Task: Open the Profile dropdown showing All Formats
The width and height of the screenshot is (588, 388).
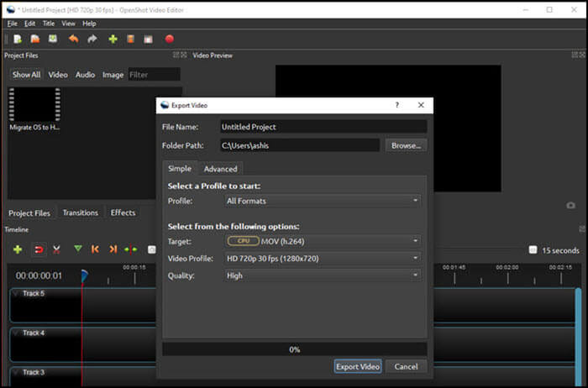Action: coord(323,201)
